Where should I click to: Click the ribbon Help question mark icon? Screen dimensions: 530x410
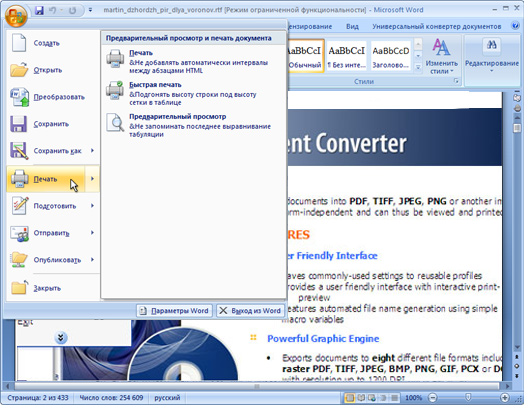pyautogui.click(x=515, y=26)
